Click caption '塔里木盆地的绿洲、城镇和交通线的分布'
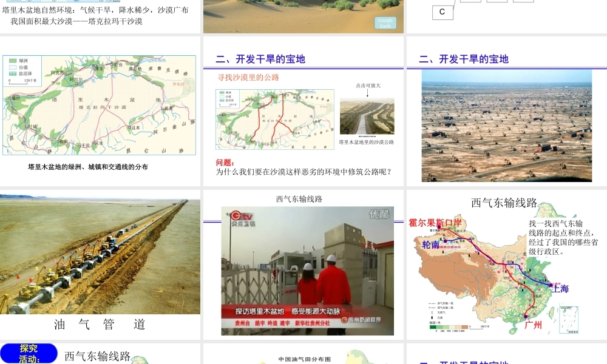 [x=88, y=167]
